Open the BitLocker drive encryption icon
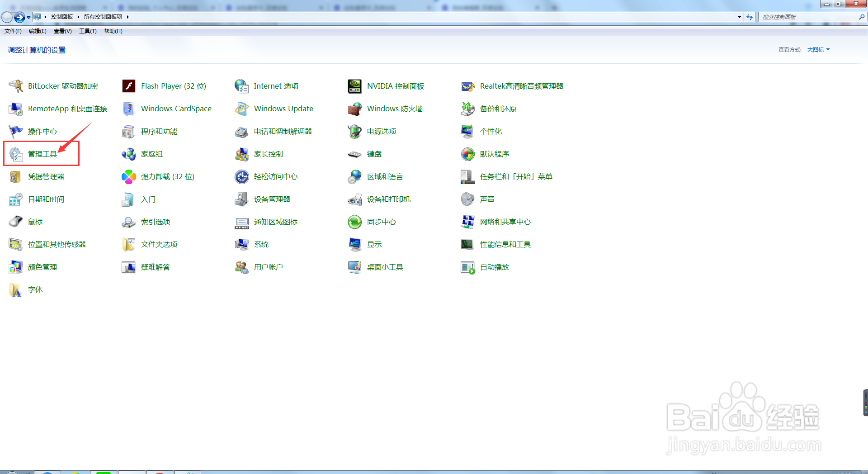Screen dimensions: 868x474 click(x=16, y=86)
